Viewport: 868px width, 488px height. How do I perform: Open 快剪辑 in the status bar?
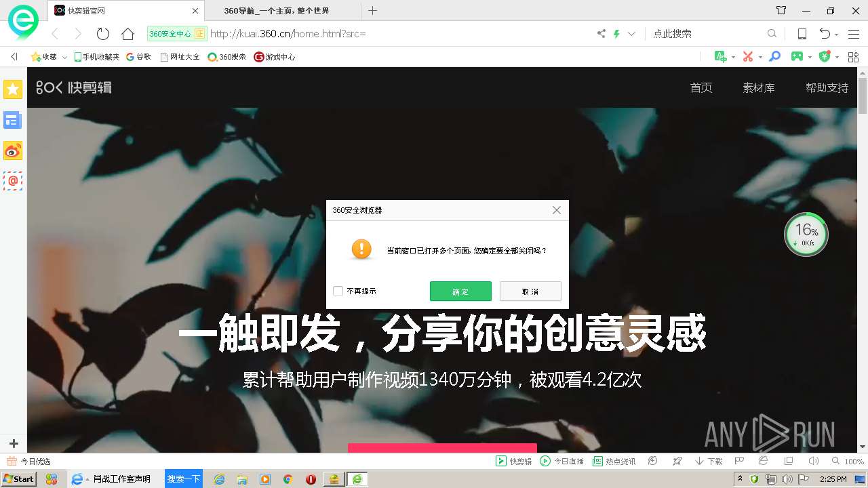click(513, 461)
